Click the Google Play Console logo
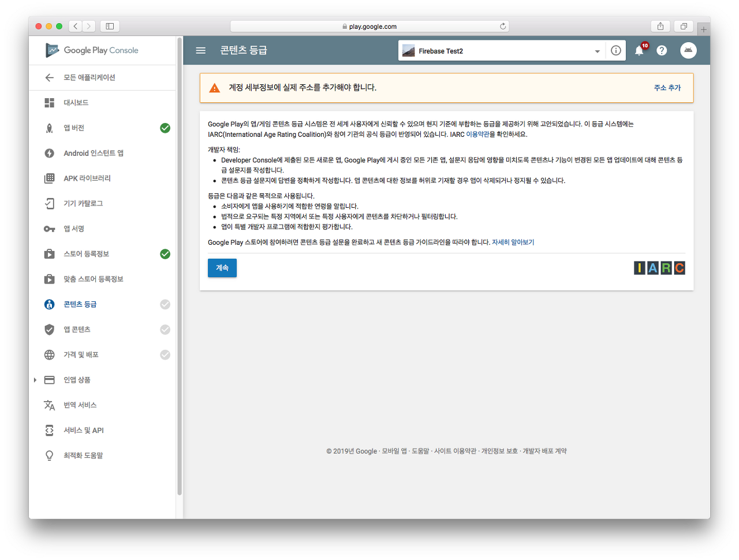Viewport: 739px width, 560px height. pyautogui.click(x=92, y=50)
